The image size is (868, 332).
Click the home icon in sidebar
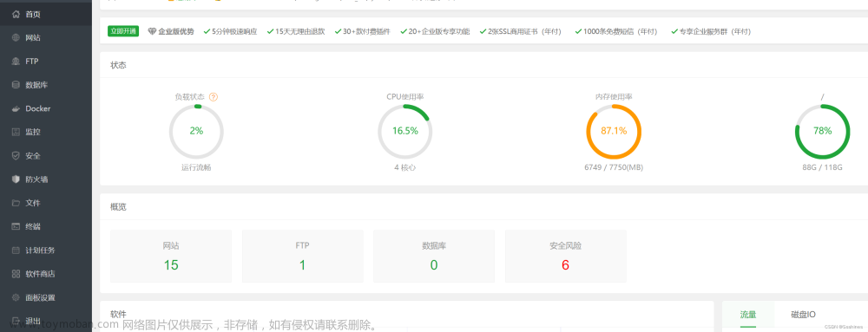point(16,15)
